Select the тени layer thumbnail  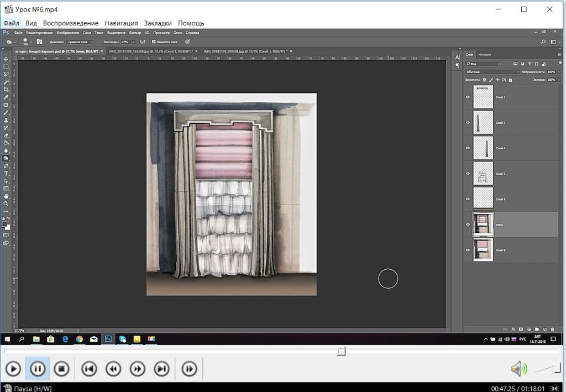[x=483, y=224]
